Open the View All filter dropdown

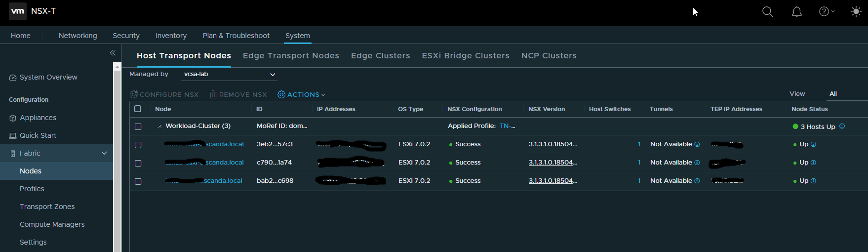[847, 94]
